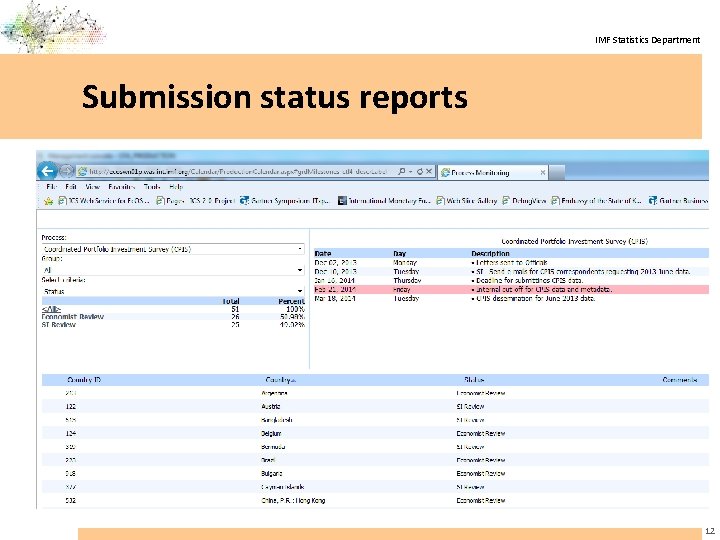
Task: Click the Economist Review summary row
Action: [x=173, y=317]
